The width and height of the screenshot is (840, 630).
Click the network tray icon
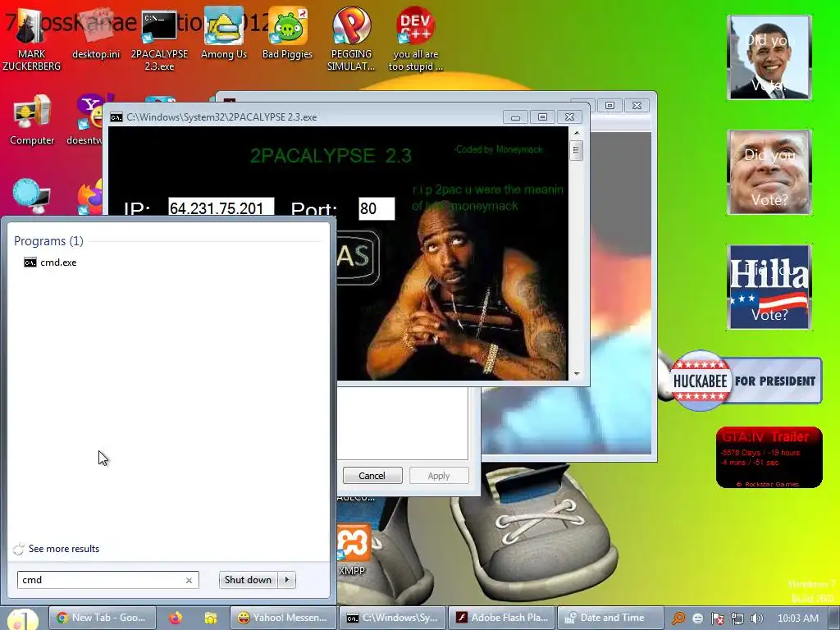click(737, 619)
